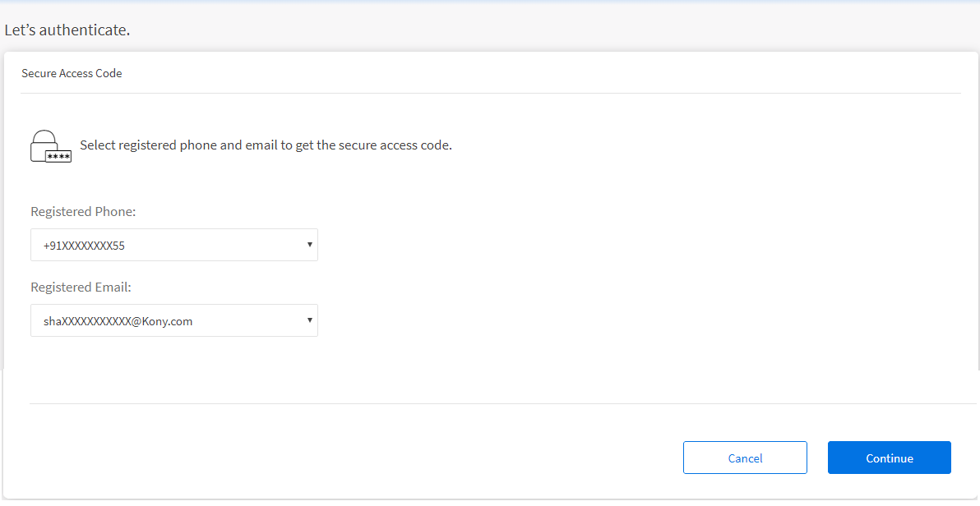This screenshot has width=980, height=506.
Task: Click the "Registered Phone:" label
Action: (x=83, y=212)
